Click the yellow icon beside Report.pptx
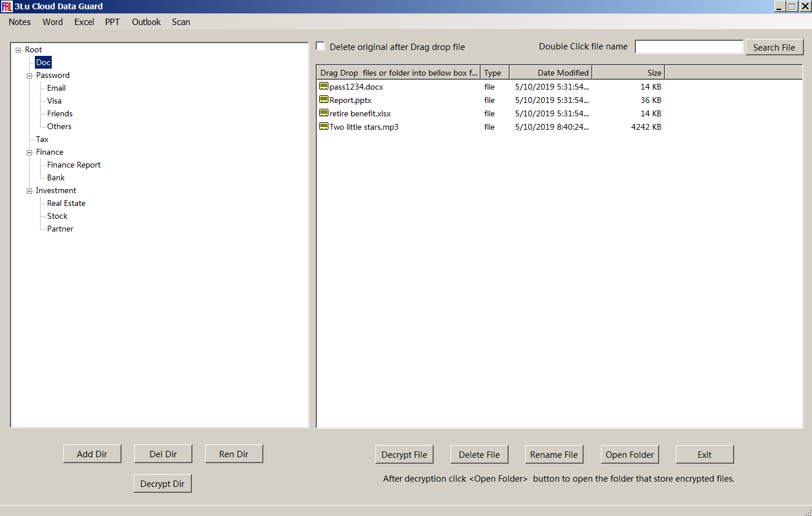812x516 pixels. click(324, 100)
